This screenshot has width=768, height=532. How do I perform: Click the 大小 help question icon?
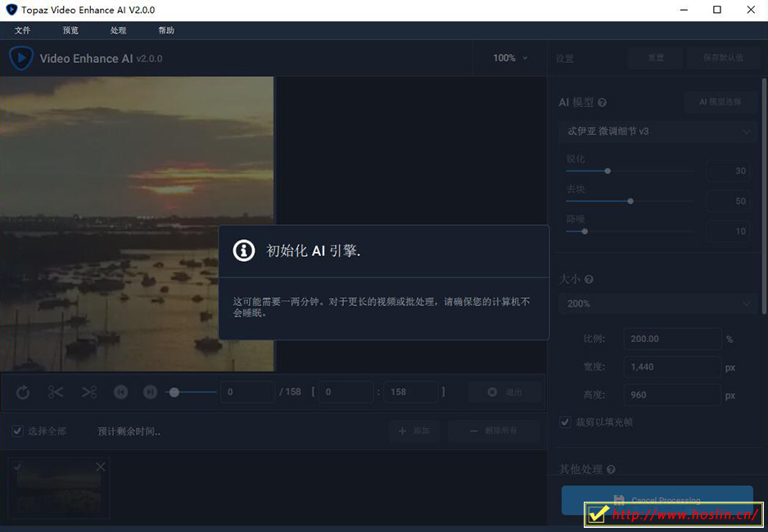[589, 279]
